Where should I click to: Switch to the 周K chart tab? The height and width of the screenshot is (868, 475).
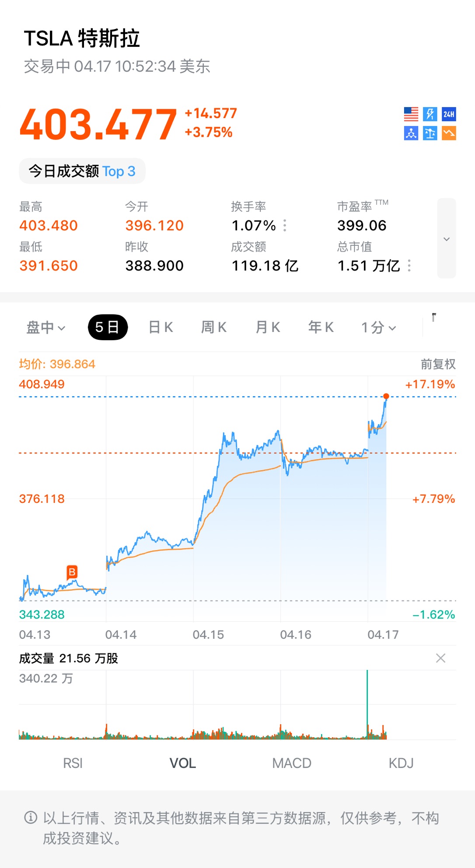point(213,327)
